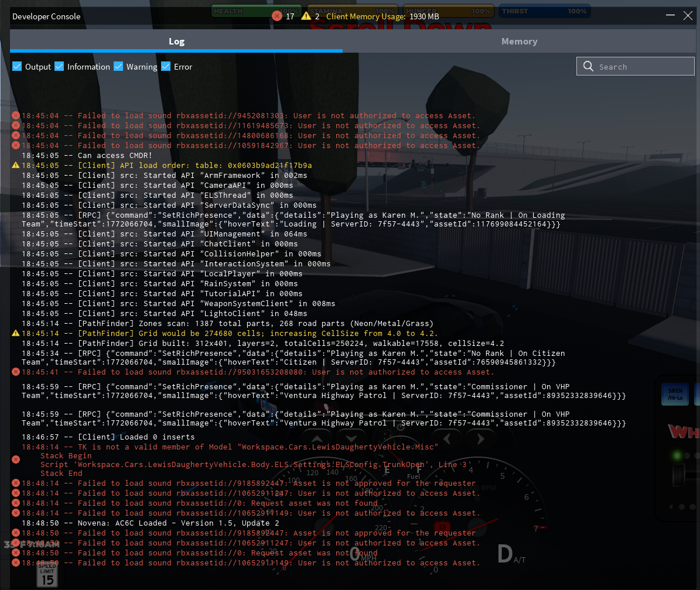Click warning icon beside API load order line
The width and height of the screenshot is (700, 590).
click(16, 166)
